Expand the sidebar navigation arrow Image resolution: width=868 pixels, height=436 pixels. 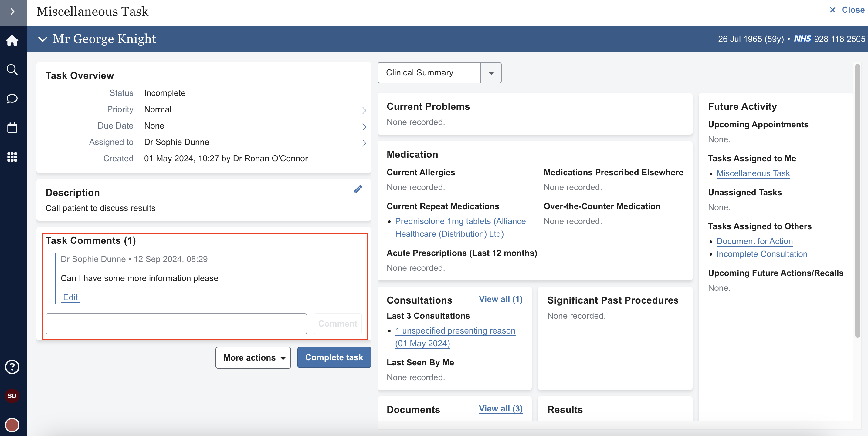click(13, 12)
